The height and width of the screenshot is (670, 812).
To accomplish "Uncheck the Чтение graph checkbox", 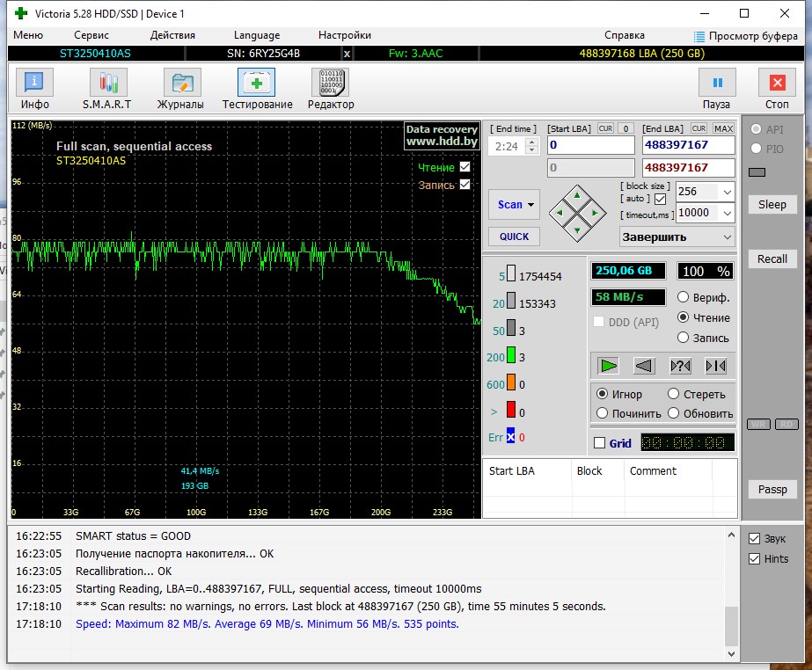I will (465, 167).
